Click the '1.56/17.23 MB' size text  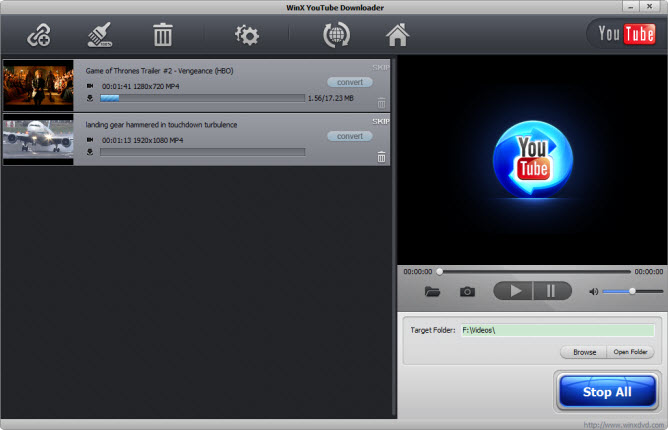click(x=331, y=98)
